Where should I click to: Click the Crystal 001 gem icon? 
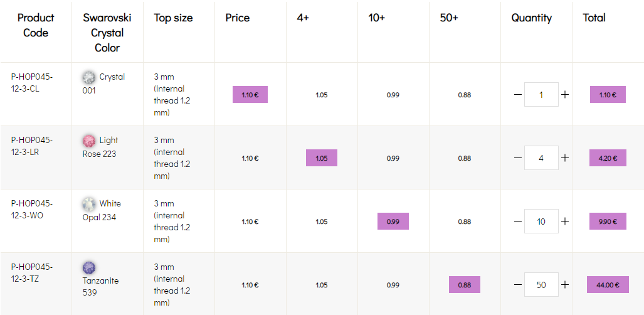[x=90, y=77]
